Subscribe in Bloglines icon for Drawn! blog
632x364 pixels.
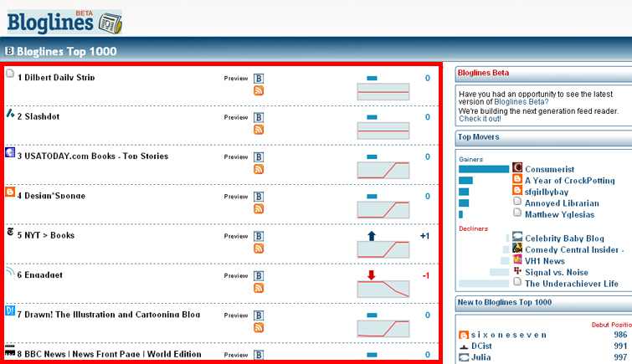(259, 315)
